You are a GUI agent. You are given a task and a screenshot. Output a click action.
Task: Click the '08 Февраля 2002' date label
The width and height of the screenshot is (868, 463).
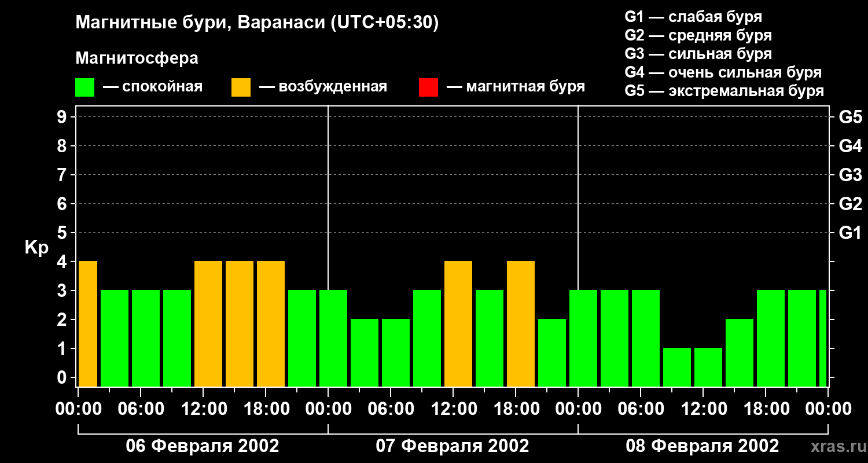[703, 446]
